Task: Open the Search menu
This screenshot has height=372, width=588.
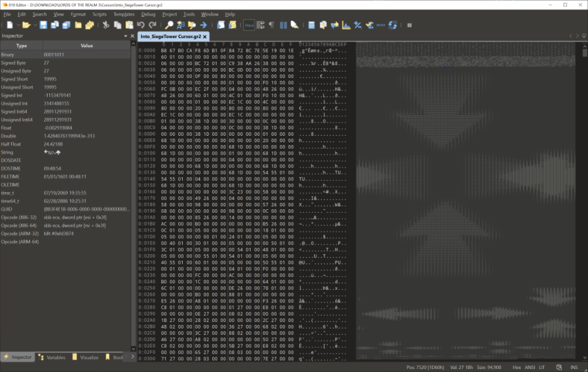Action: [x=39, y=14]
